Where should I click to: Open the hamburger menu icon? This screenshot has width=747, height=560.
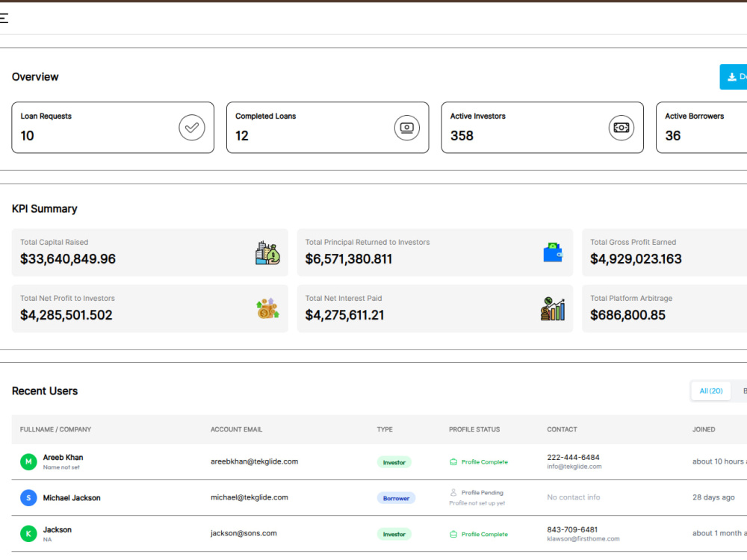click(x=4, y=18)
